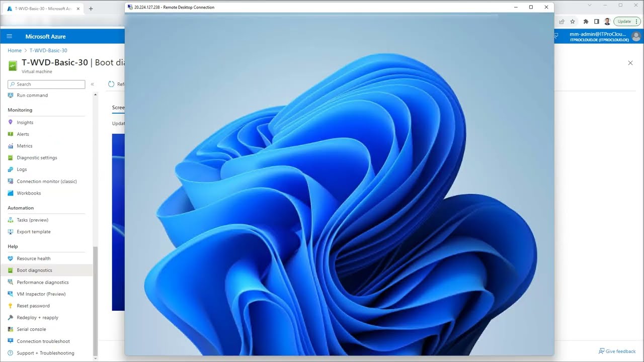The width and height of the screenshot is (644, 362).
Task: Click the Tasks (preview) icon
Action: pyautogui.click(x=11, y=220)
